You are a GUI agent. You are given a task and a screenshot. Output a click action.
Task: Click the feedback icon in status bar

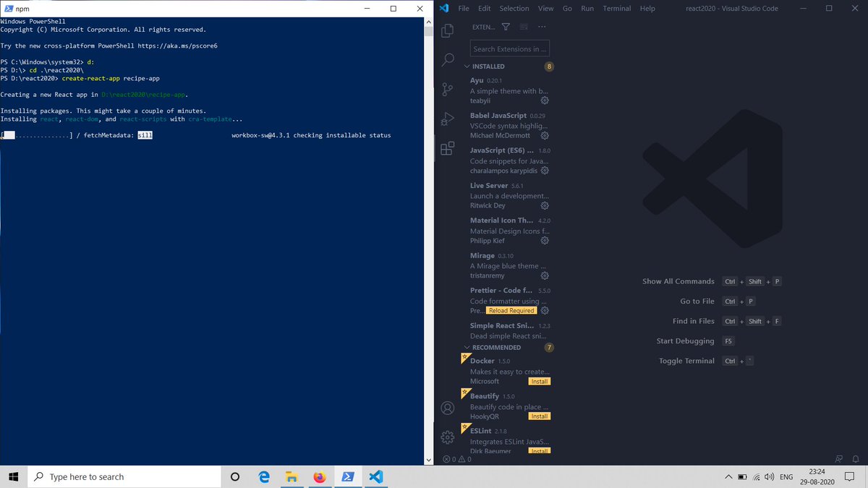[x=839, y=459]
